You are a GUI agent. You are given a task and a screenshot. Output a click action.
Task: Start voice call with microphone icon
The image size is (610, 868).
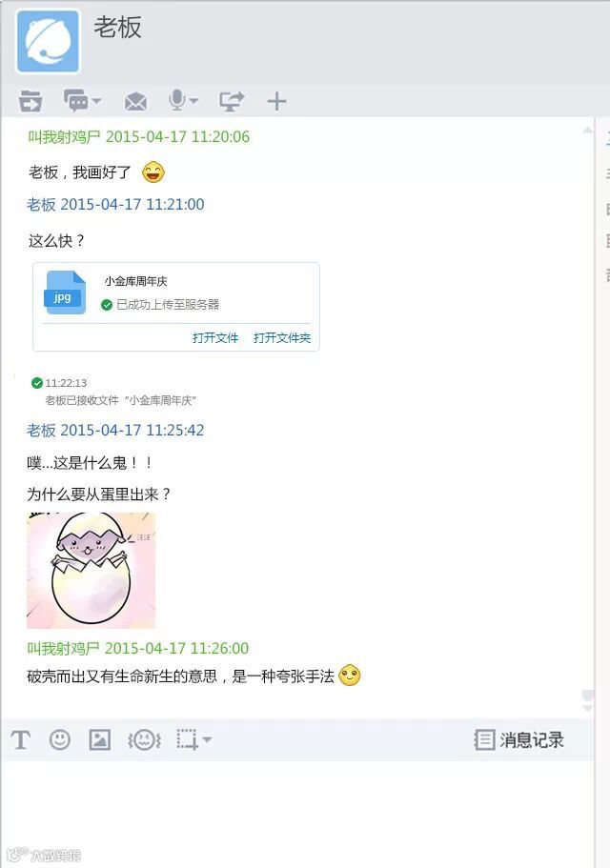point(177,100)
